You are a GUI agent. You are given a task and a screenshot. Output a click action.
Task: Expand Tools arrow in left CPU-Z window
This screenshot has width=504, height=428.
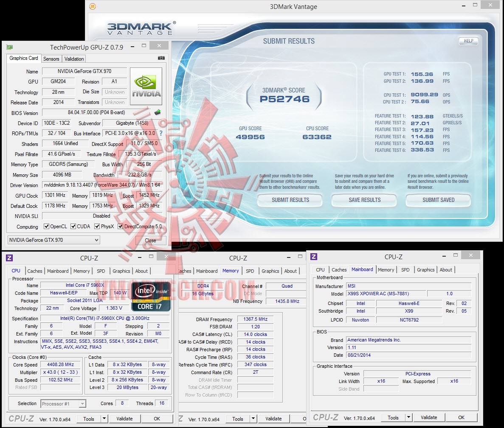[104, 419]
